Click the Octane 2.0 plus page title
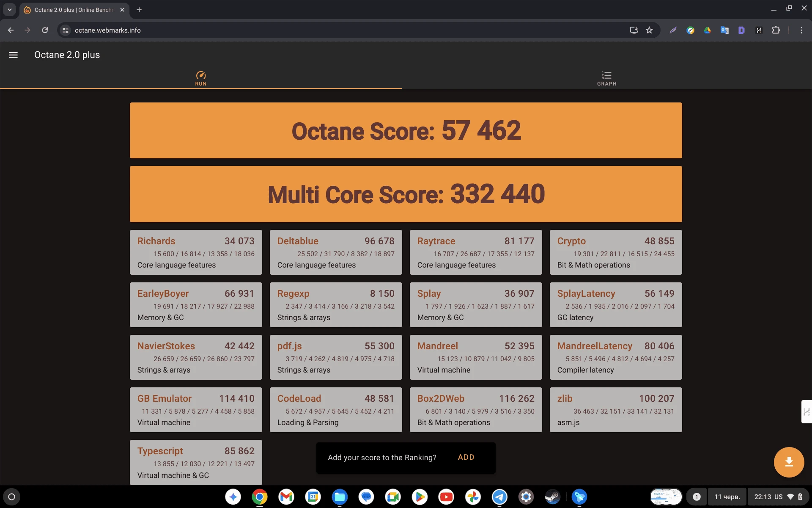Viewport: 812px width, 508px height. pyautogui.click(x=67, y=55)
